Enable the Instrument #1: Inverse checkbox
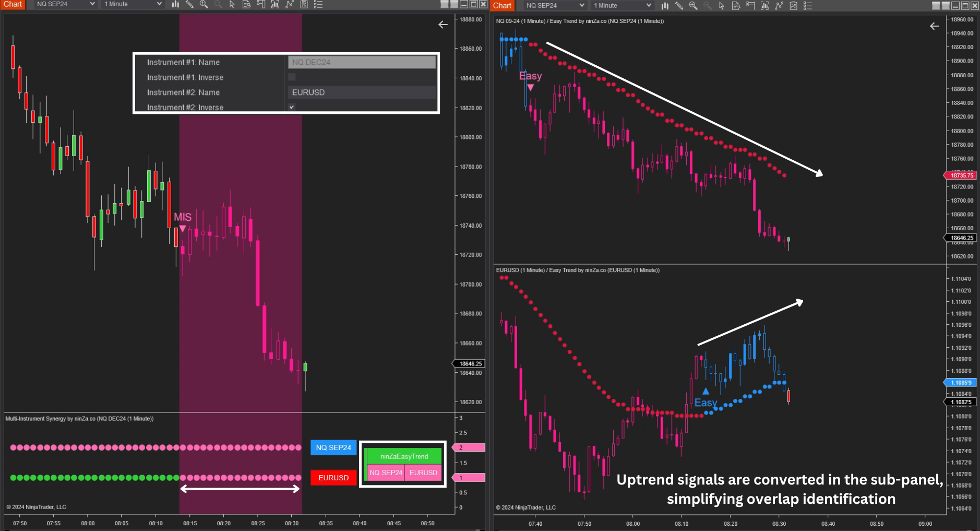The width and height of the screenshot is (980, 531). (x=291, y=77)
